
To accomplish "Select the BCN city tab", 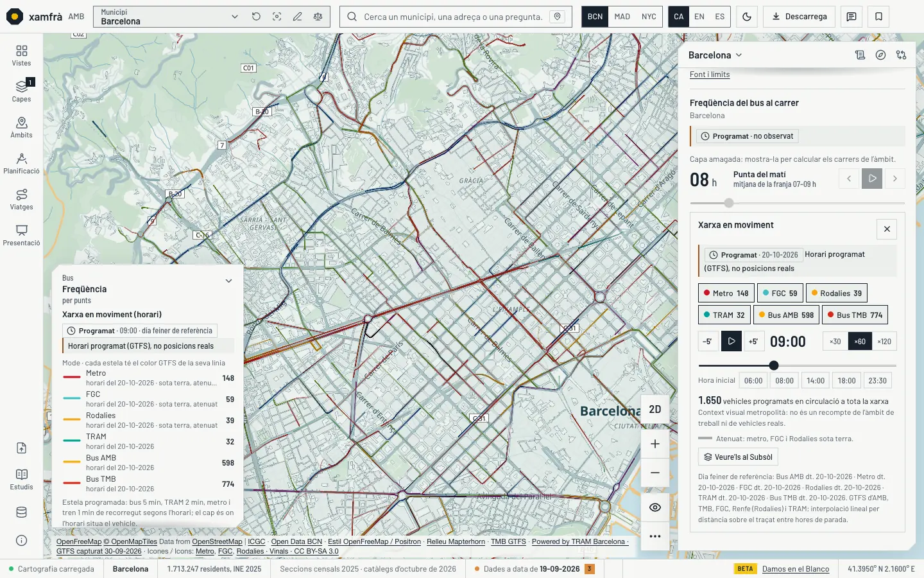I will (x=595, y=17).
